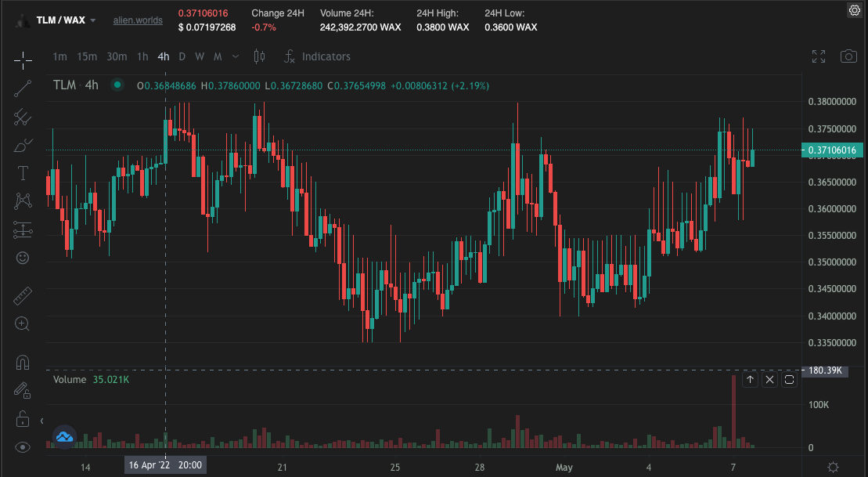The image size is (868, 477).
Task: Take a chart snapshot with camera
Action: [x=848, y=56]
